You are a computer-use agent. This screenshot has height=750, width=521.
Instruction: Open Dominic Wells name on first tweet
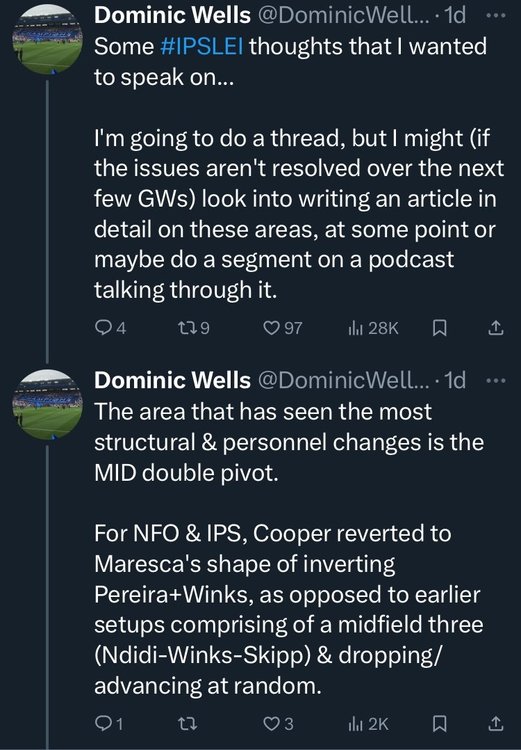[172, 16]
